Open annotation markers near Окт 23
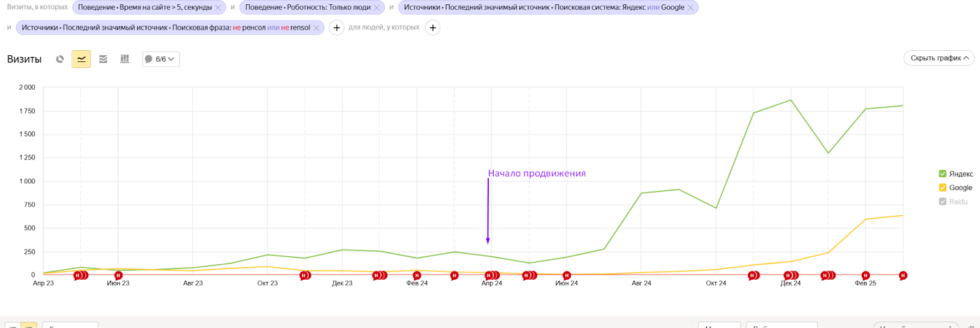Image resolution: width=980 pixels, height=328 pixels. [x=305, y=276]
